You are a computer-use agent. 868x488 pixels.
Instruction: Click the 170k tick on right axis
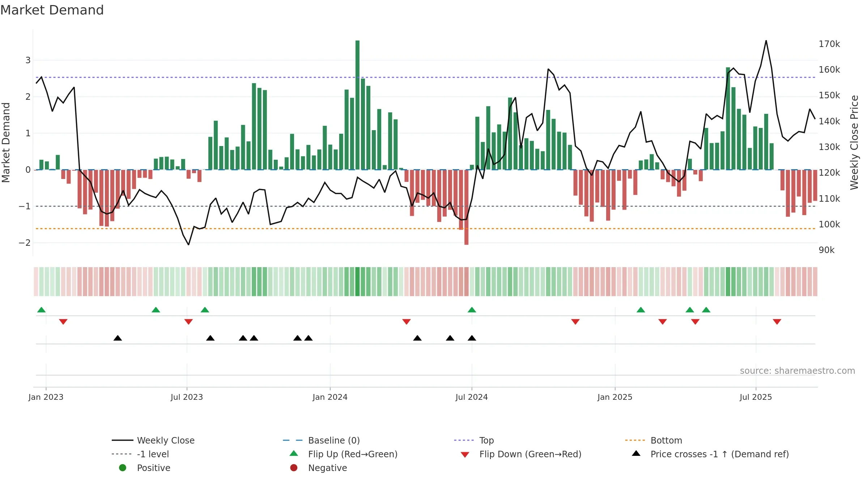[830, 44]
